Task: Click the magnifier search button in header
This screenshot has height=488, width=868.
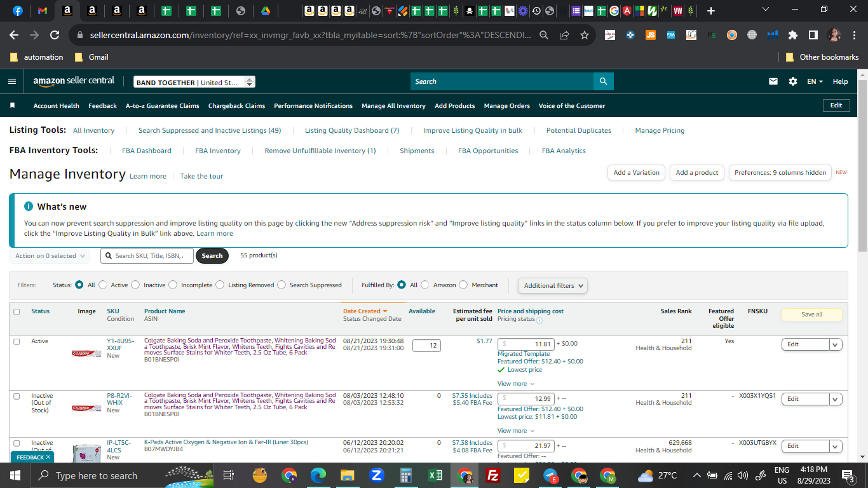Action: (x=603, y=81)
